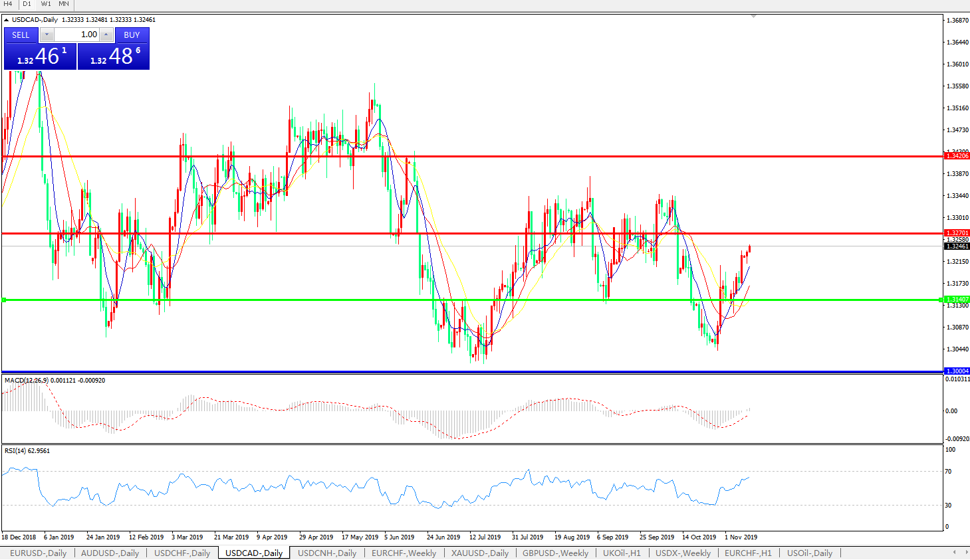Open the XAUUSD-,Daily chart tab

[x=479, y=553]
